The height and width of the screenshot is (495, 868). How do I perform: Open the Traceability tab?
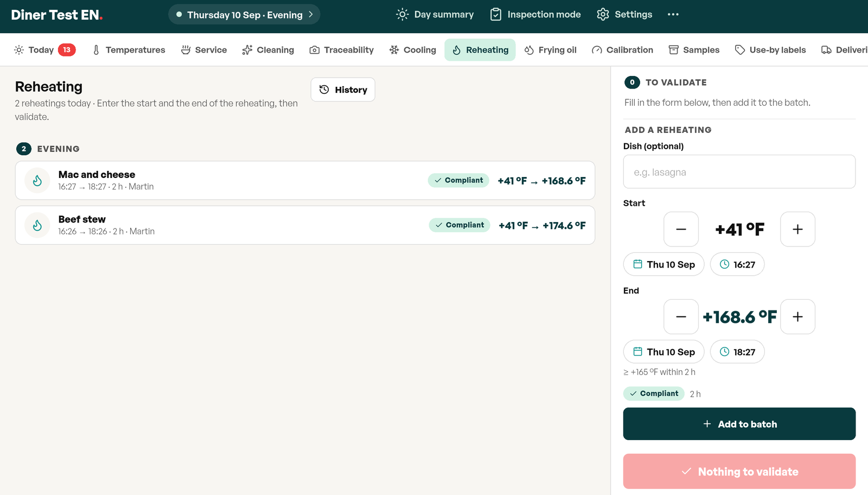point(342,50)
